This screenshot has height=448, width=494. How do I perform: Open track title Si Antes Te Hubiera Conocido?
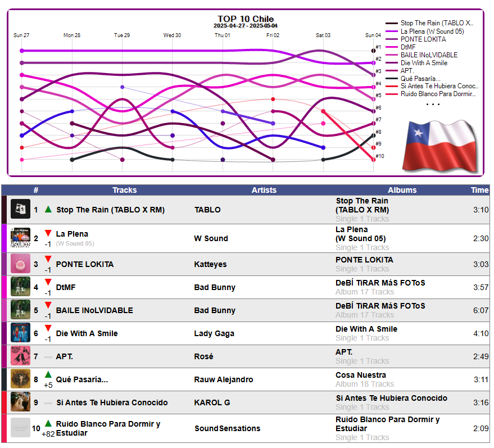click(x=112, y=402)
